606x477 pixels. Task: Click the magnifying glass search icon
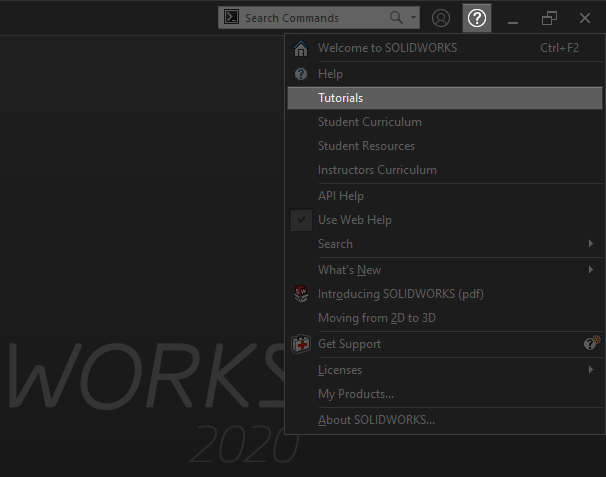click(x=396, y=17)
